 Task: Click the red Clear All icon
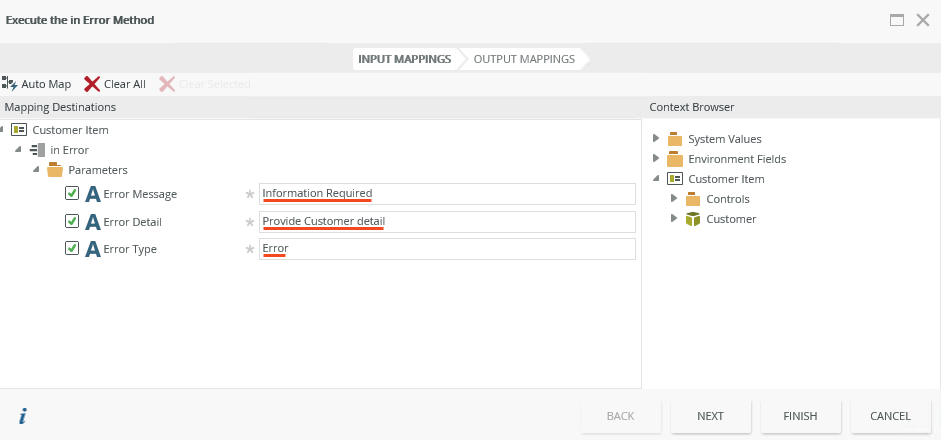[x=92, y=84]
